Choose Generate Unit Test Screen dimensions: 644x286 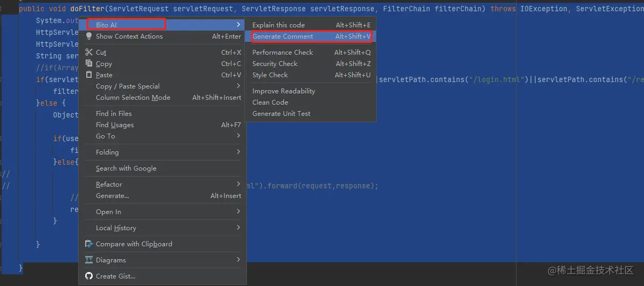pyautogui.click(x=311, y=113)
